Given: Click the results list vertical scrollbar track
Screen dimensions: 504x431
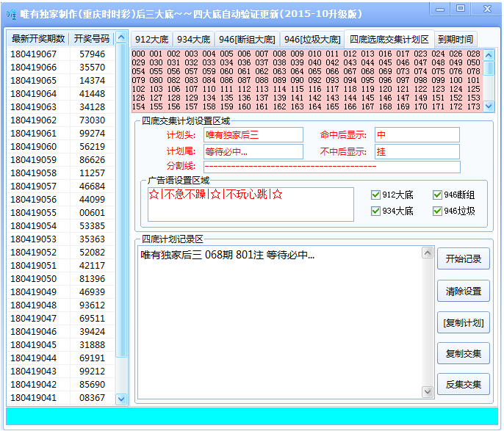Looking at the screenshot, I should (x=122, y=220).
